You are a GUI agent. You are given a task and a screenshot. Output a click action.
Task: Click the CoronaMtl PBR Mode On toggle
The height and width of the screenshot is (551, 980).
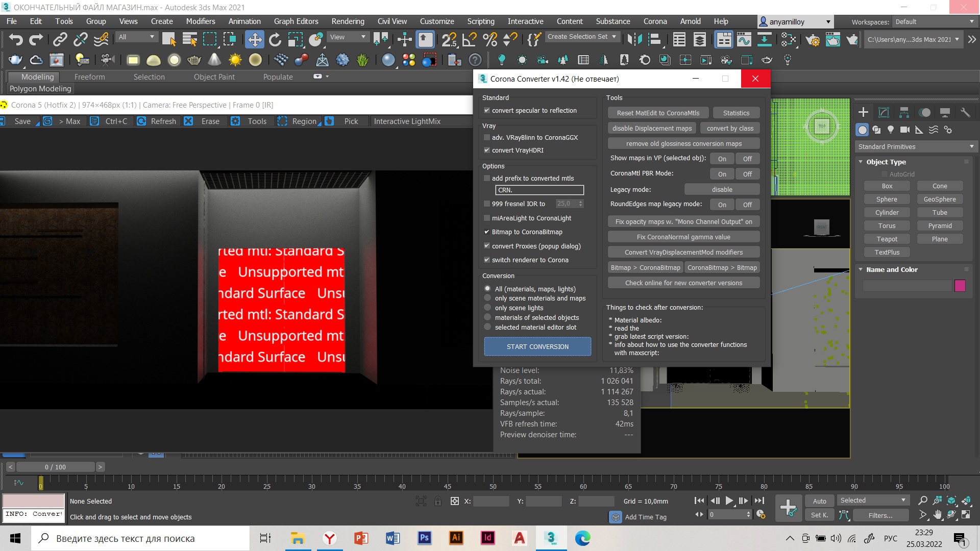(722, 173)
